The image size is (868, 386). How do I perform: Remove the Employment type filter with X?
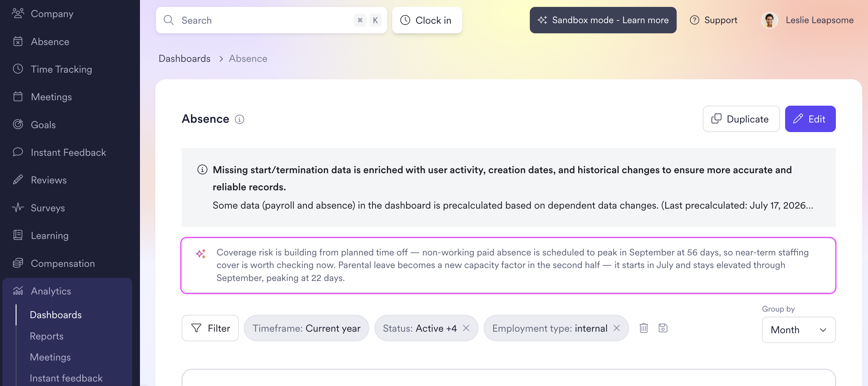[617, 328]
